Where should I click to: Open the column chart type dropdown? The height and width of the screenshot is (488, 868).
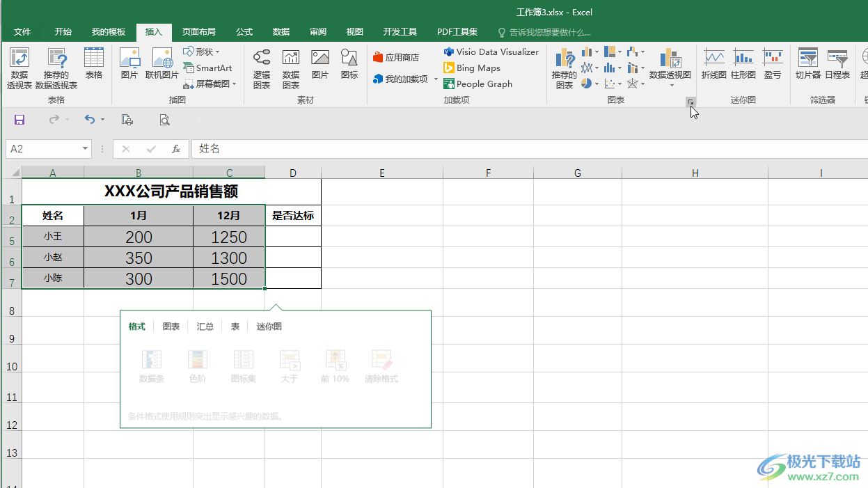point(590,52)
